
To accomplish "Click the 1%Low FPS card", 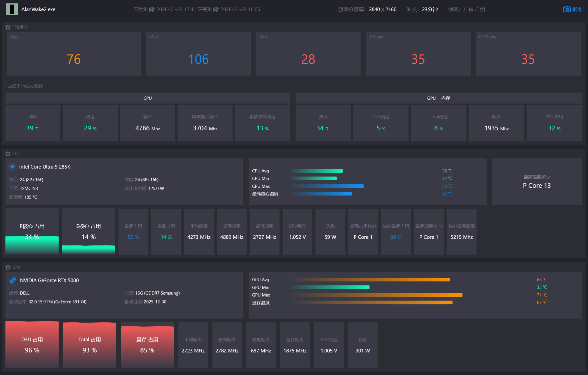I will point(418,53).
